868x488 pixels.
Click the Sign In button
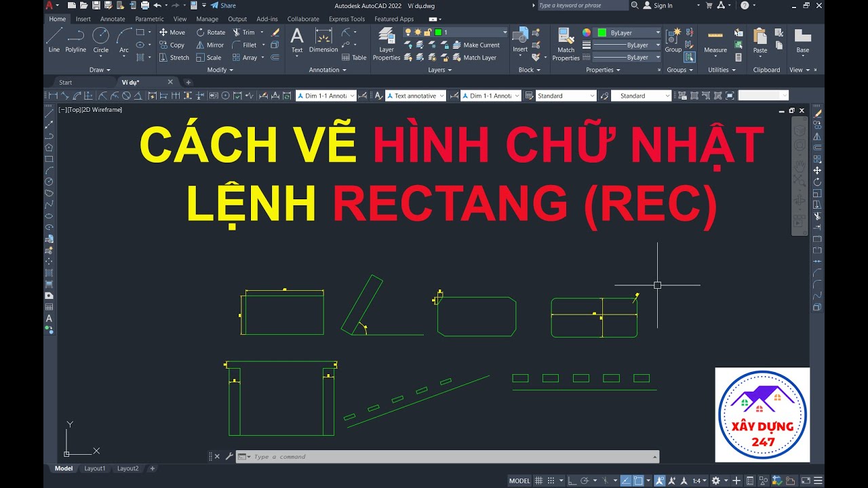coord(658,5)
